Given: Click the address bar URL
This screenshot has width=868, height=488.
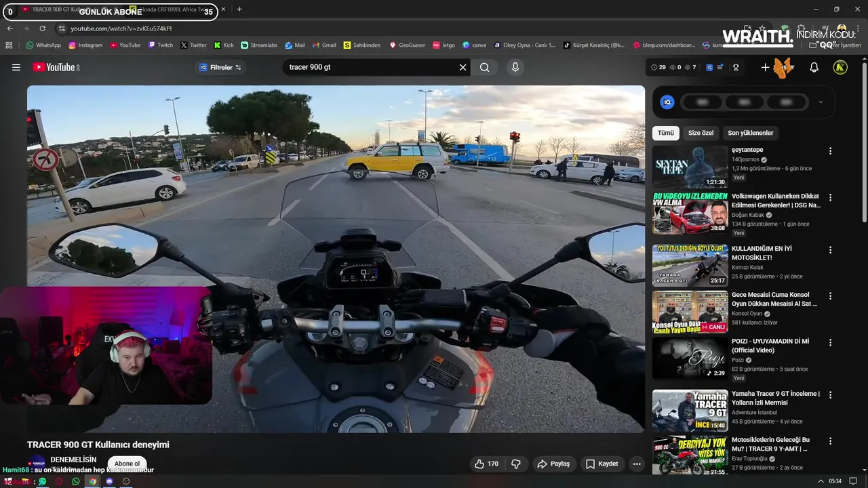Looking at the screenshot, I should (121, 28).
